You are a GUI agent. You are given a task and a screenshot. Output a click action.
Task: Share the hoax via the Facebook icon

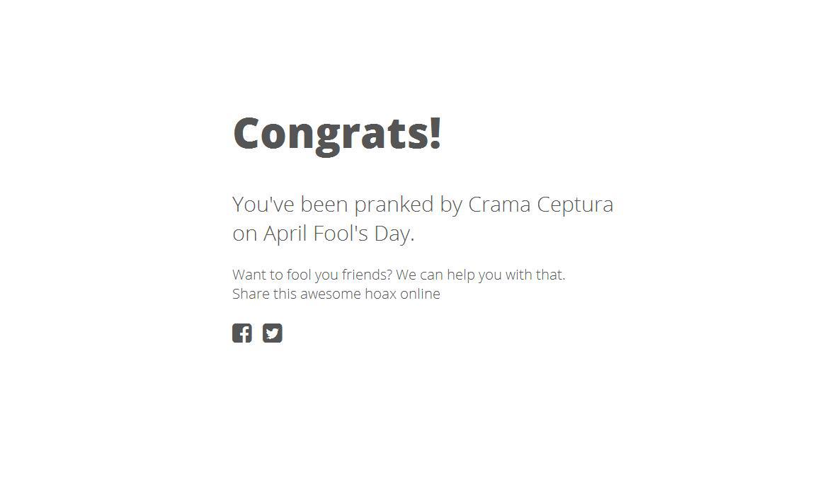[242, 333]
